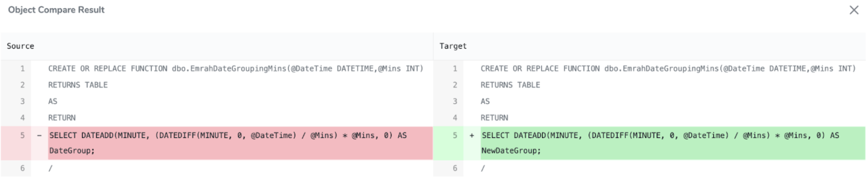Click RETURNS TABLE in the Source pane
The width and height of the screenshot is (868, 184).
pyautogui.click(x=78, y=85)
